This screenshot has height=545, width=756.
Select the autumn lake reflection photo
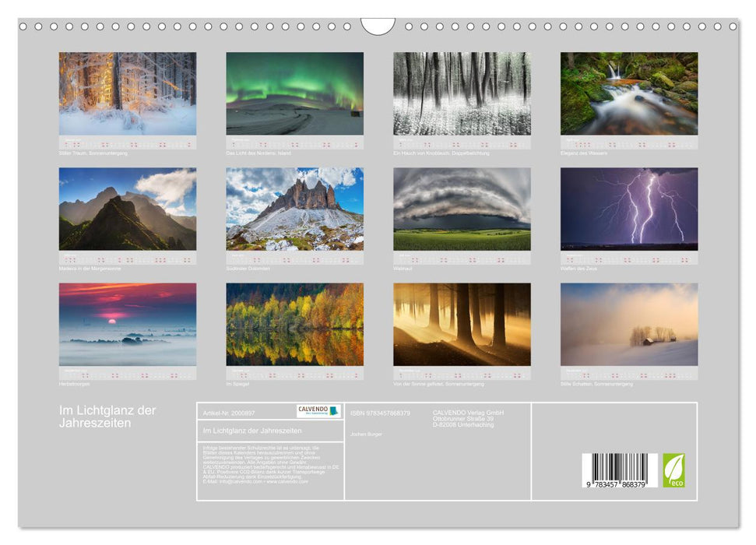(x=294, y=324)
